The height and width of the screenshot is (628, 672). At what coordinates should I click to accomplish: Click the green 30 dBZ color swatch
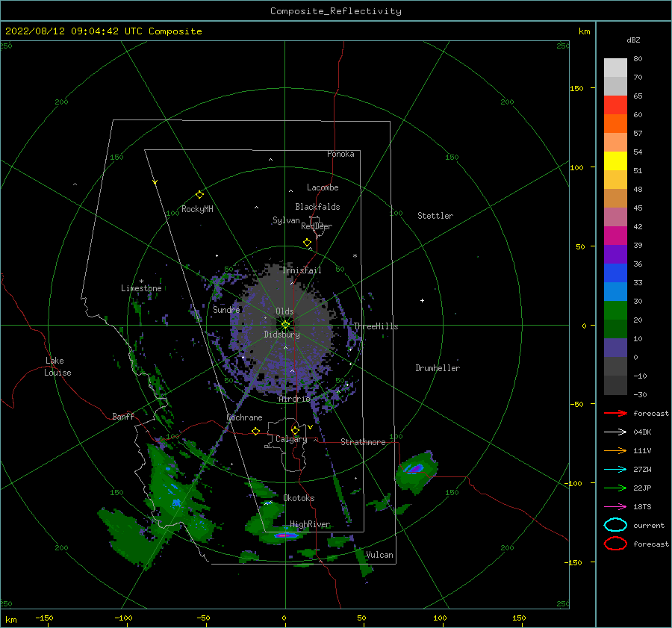[615, 310]
